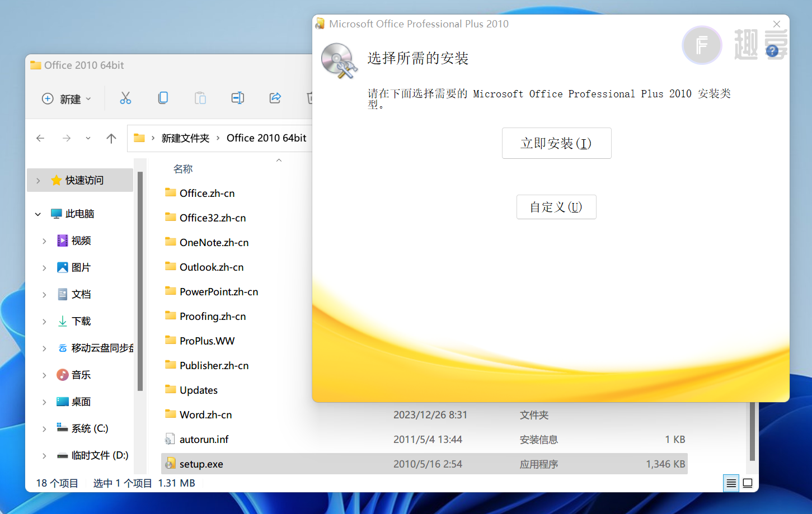Image resolution: width=812 pixels, height=514 pixels.
Task: Select the Proofing.zh-cn folder
Action: [213, 316]
